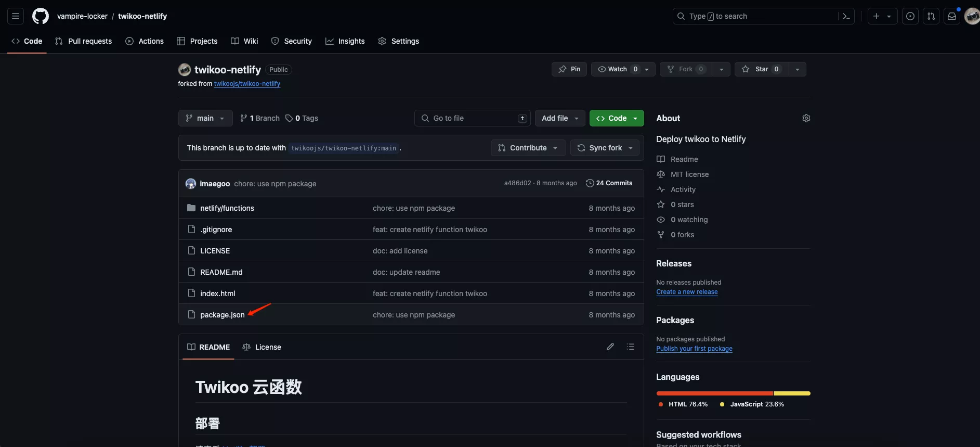This screenshot has width=980, height=447.
Task: Click Publish your first package link
Action: 694,349
